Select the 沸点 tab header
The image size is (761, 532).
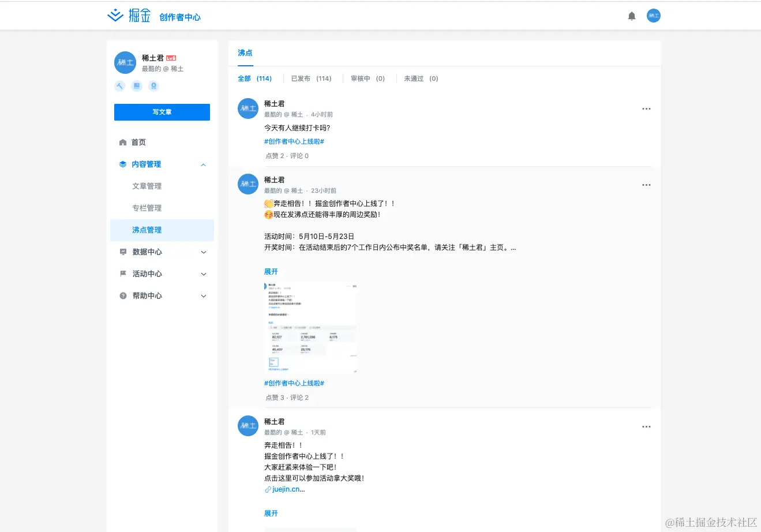point(245,53)
